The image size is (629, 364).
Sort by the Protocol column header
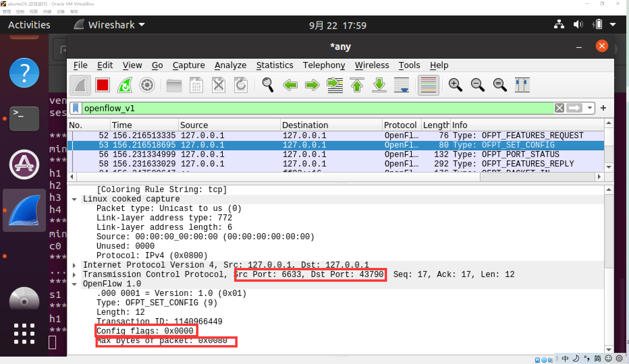[402, 125]
